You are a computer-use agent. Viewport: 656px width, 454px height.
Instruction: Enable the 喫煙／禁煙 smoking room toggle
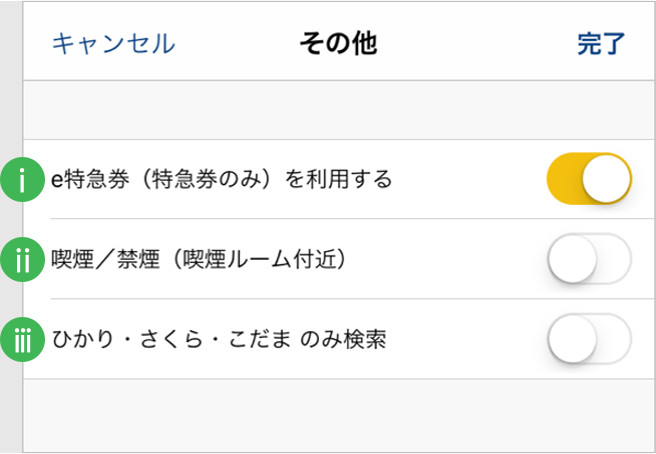point(589,259)
